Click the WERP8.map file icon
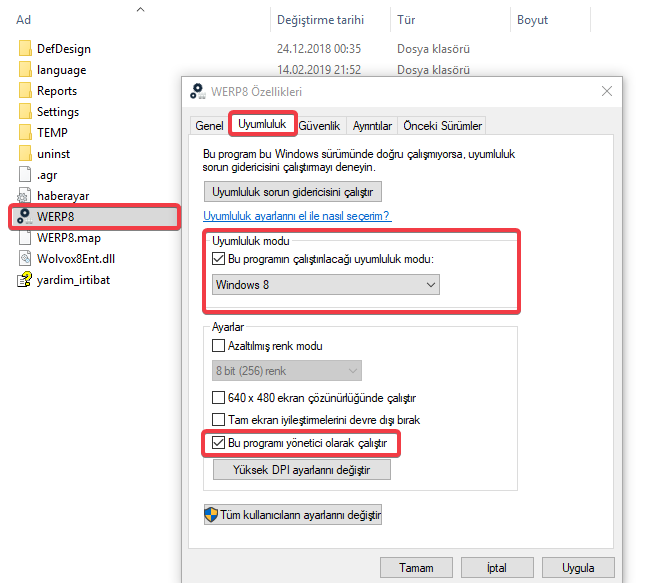 click(25, 237)
